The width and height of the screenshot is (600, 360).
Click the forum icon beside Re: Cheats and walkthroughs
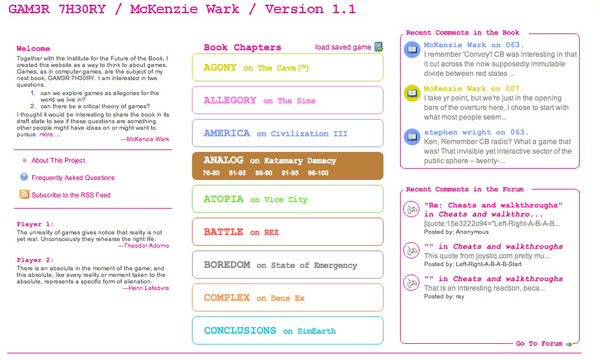411,209
